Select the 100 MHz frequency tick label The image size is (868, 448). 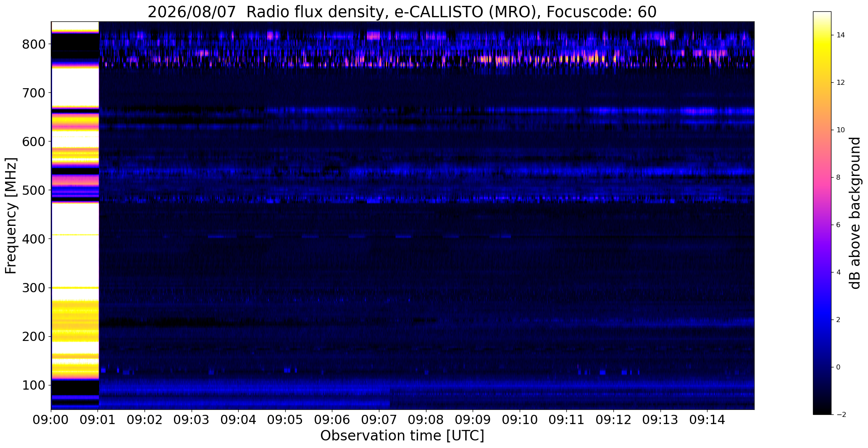point(34,385)
